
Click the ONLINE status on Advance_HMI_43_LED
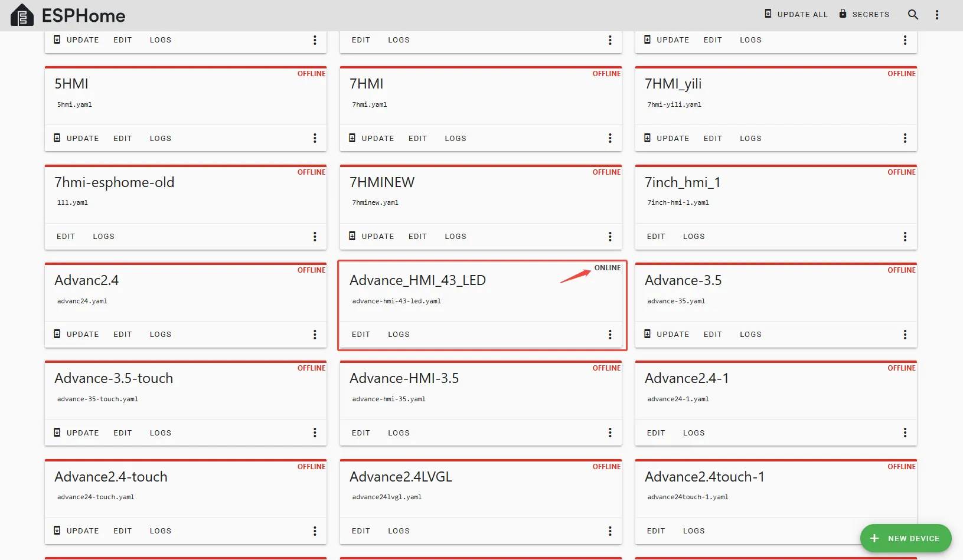pyautogui.click(x=608, y=268)
